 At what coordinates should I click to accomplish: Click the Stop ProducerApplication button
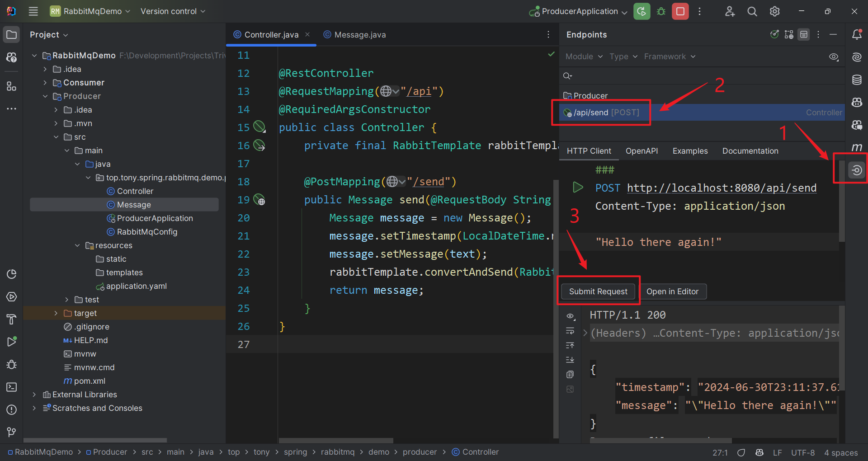point(680,11)
